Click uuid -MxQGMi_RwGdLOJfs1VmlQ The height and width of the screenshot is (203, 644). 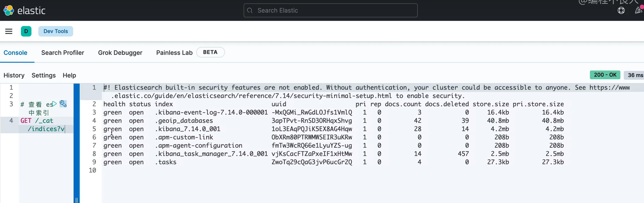click(x=312, y=113)
